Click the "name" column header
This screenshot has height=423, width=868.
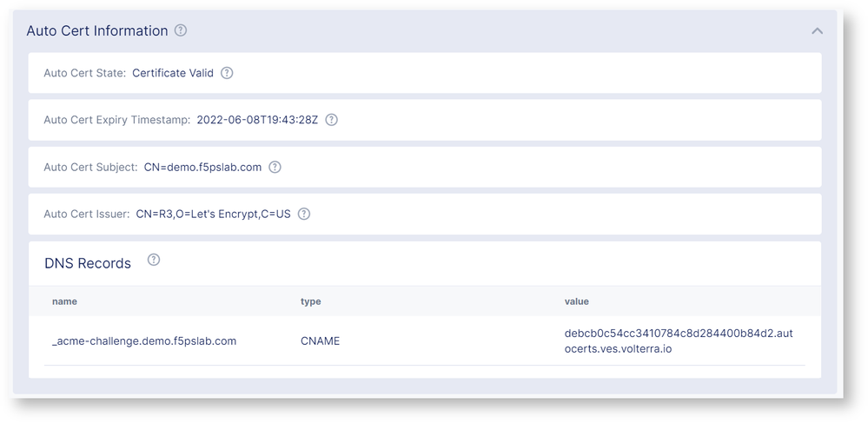pyautogui.click(x=64, y=301)
